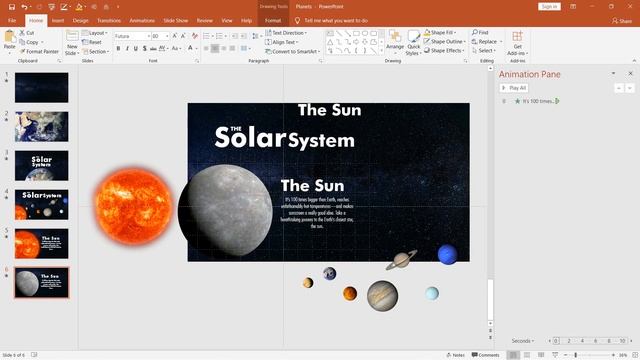Toggle italic formatting
The height and width of the screenshot is (360, 640).
(x=127, y=49)
